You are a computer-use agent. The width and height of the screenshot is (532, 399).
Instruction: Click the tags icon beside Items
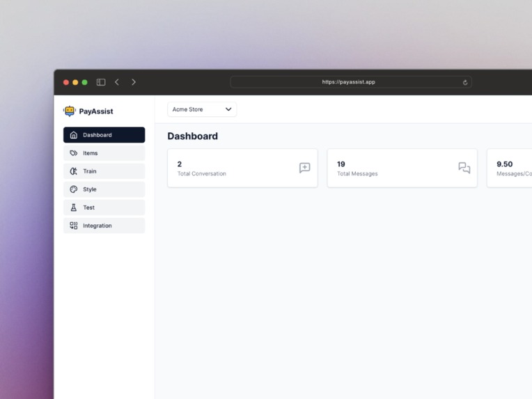pos(74,153)
